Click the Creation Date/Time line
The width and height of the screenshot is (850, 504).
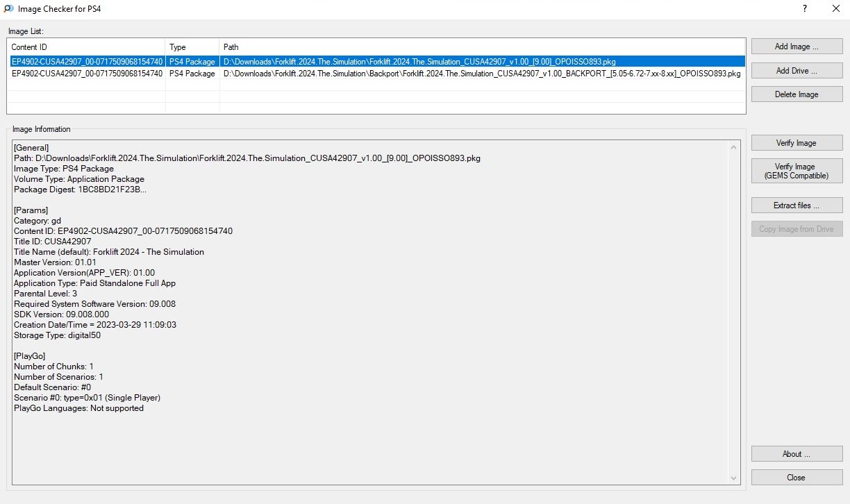pos(95,325)
